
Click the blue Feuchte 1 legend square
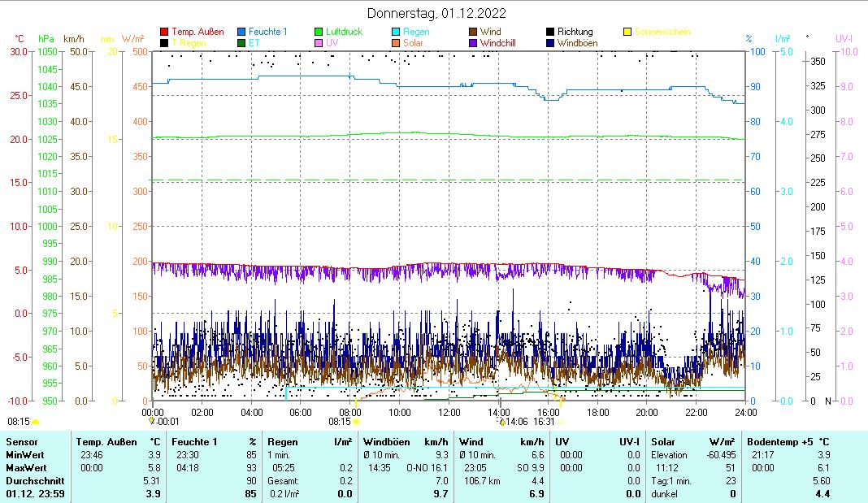[x=241, y=32]
